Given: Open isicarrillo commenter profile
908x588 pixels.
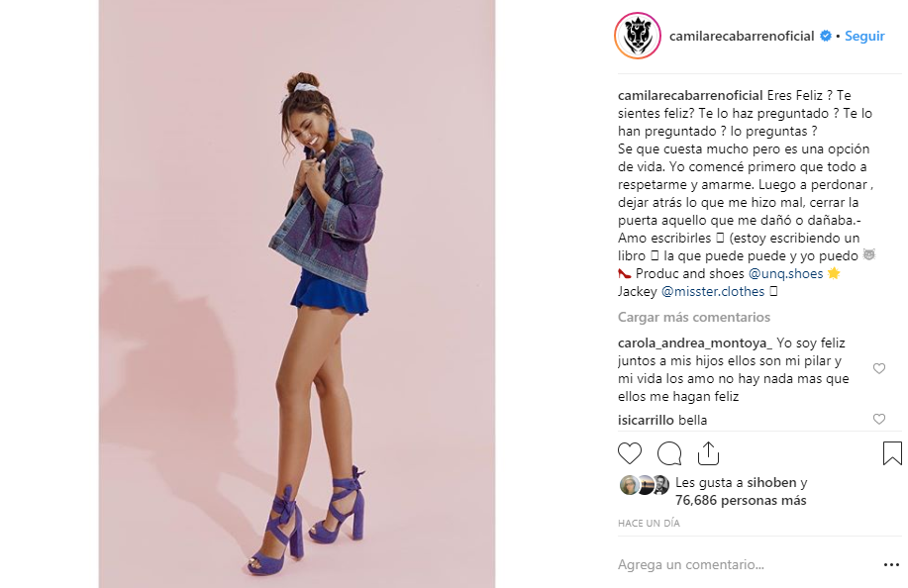Looking at the screenshot, I should pos(646,420).
